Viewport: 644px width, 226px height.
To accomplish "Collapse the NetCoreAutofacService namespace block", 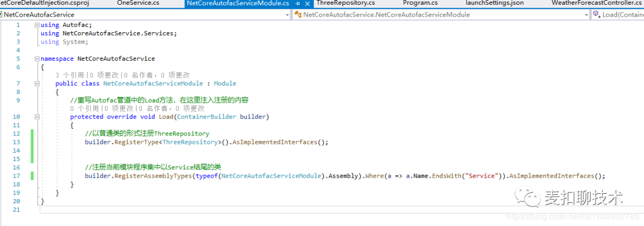I will (38, 58).
